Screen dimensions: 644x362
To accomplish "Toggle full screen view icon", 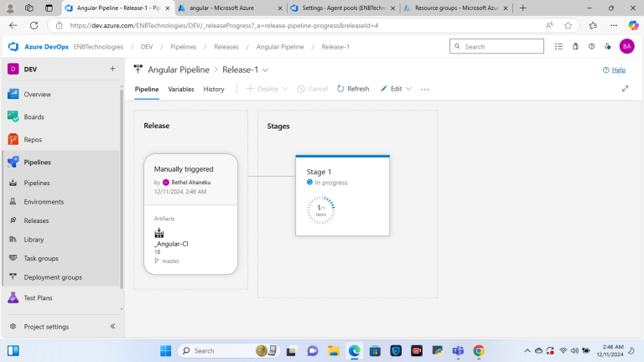I will [625, 89].
